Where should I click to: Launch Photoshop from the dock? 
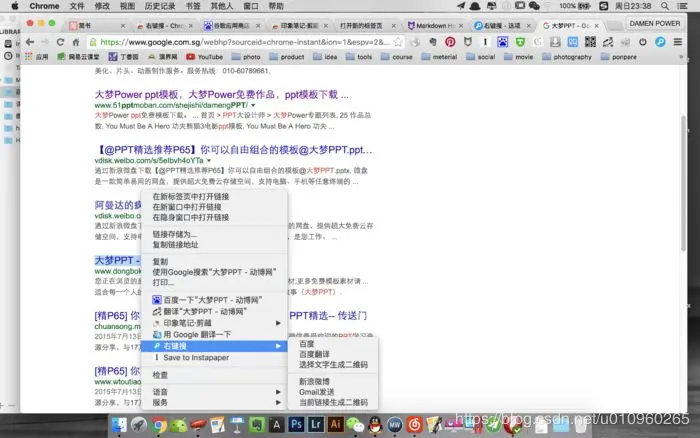[x=296, y=425]
